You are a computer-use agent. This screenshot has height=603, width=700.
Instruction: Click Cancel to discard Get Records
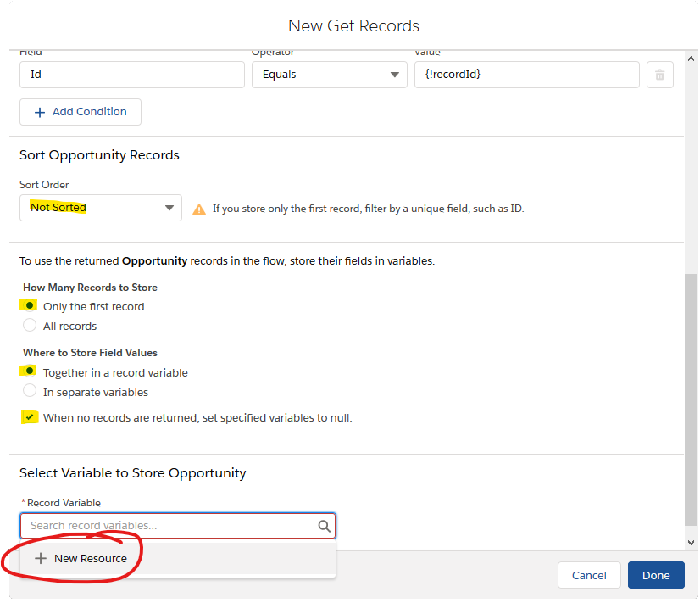(589, 575)
